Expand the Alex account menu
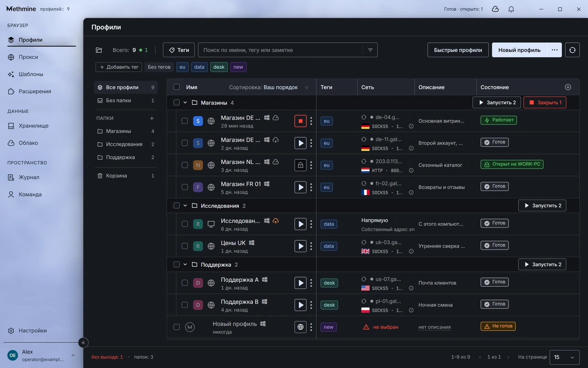Screen dimensions: 588x368 click(x=42, y=355)
